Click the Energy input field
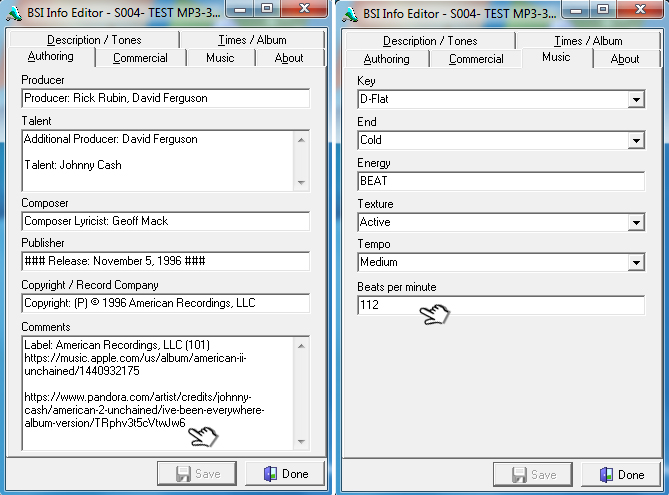The width and height of the screenshot is (669, 495). click(x=501, y=181)
